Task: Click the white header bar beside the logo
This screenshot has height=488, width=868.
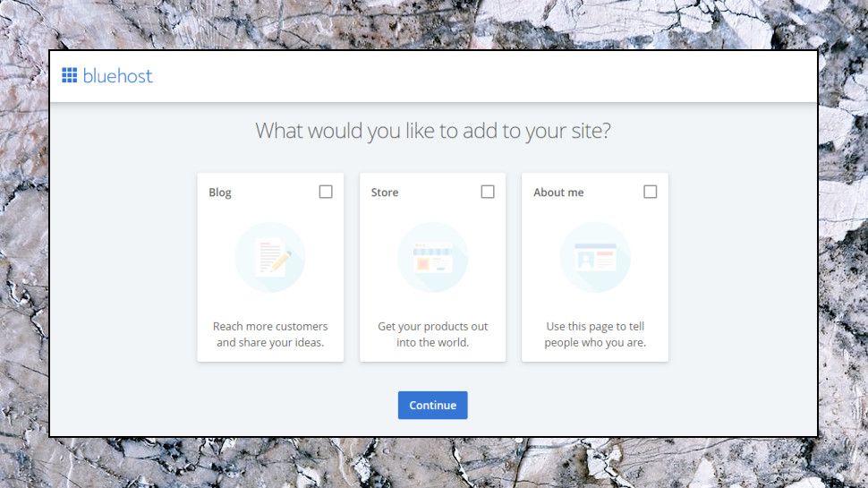Action: pos(484,76)
